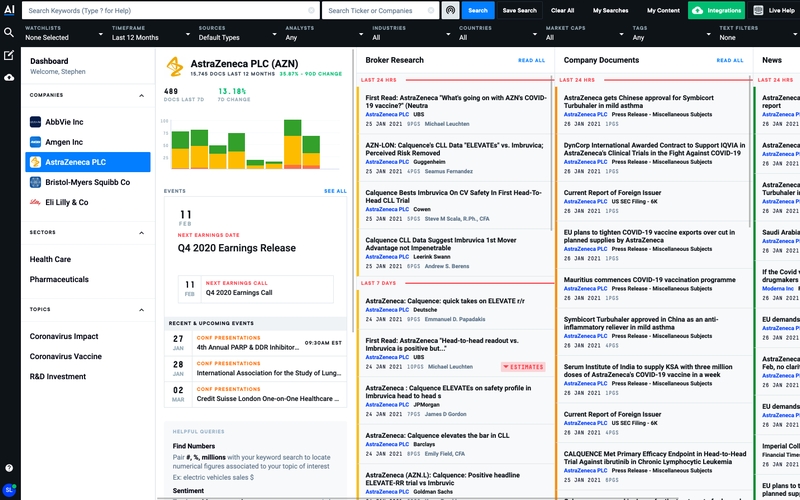Open International Association for Study of Lung event
This screenshot has width=800, height=500.
(x=256, y=368)
